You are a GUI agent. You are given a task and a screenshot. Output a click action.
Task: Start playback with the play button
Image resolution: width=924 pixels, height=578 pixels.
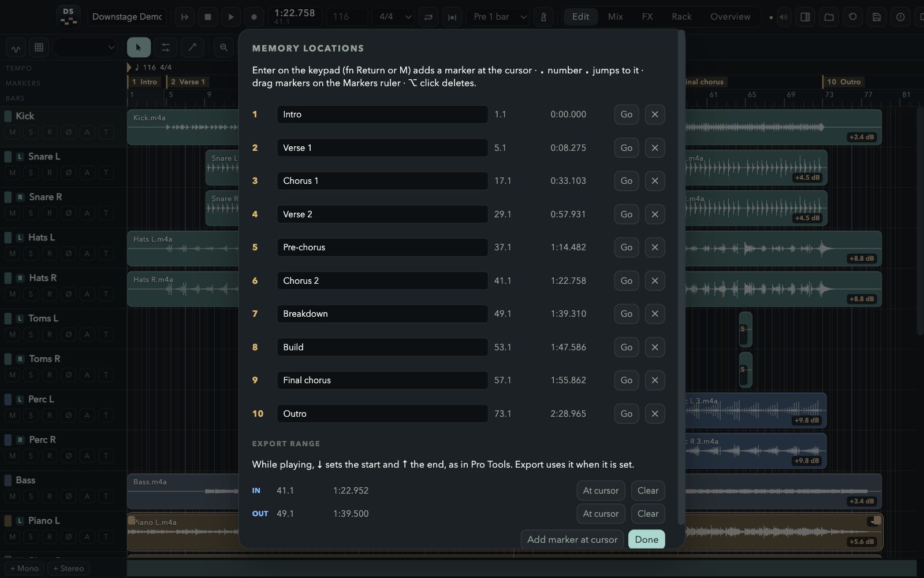[x=231, y=17]
